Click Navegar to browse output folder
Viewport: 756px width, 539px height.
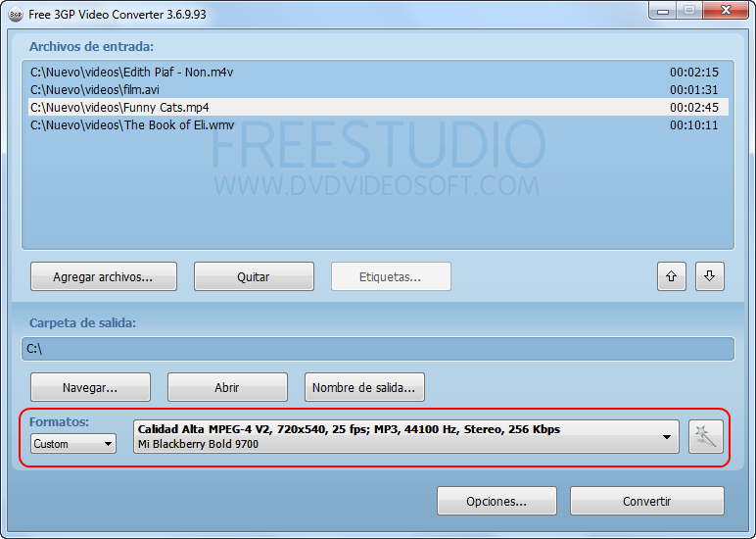pos(90,387)
